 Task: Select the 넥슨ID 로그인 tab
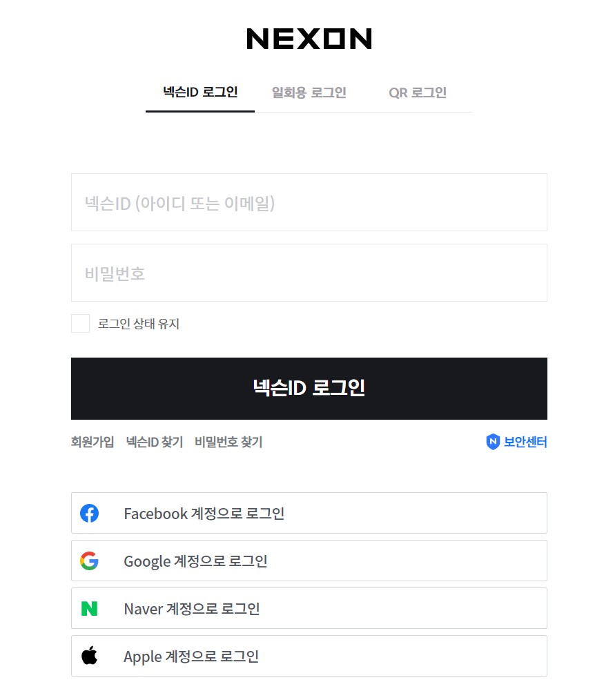[x=200, y=93]
